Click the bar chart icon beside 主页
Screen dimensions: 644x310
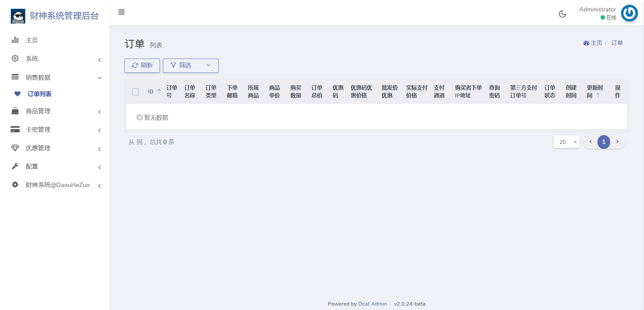point(15,40)
